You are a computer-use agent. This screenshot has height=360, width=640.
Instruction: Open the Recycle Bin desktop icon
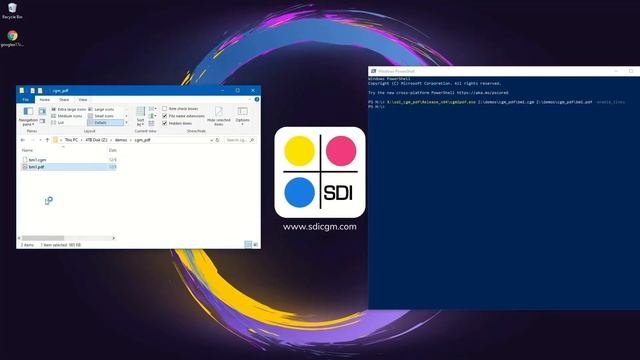click(12, 11)
